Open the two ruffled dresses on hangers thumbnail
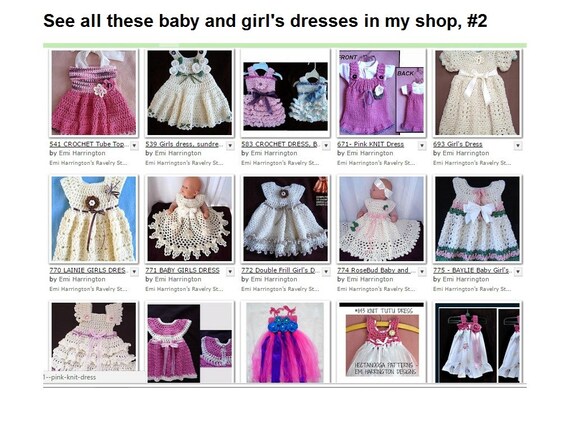This screenshot has height=431, width=570. pos(285,96)
